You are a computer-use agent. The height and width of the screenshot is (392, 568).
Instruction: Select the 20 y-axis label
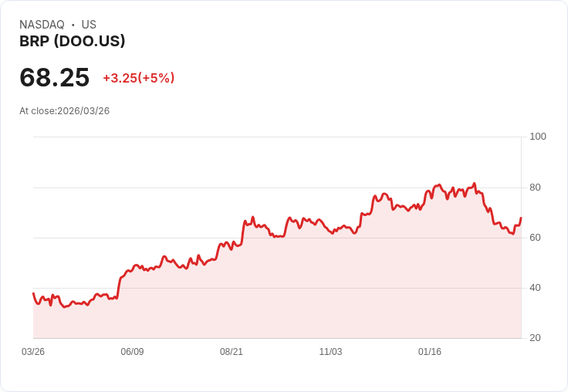point(535,338)
